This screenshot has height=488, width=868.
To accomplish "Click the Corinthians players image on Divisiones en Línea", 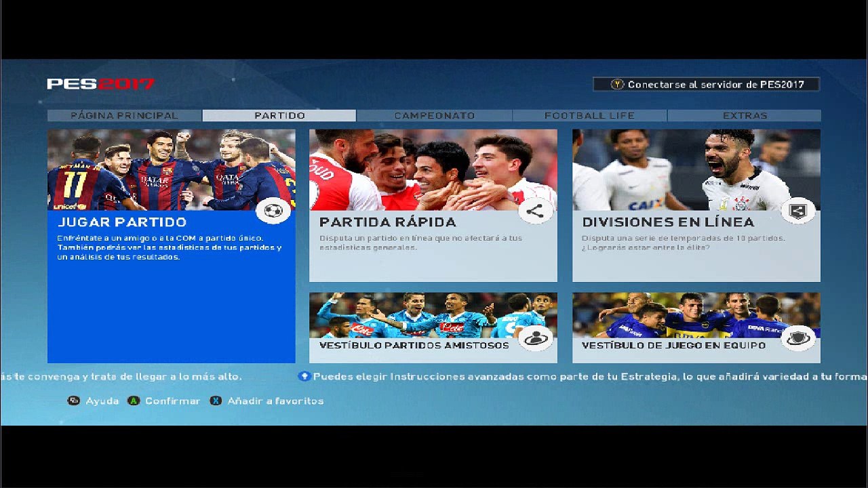I will click(x=696, y=169).
